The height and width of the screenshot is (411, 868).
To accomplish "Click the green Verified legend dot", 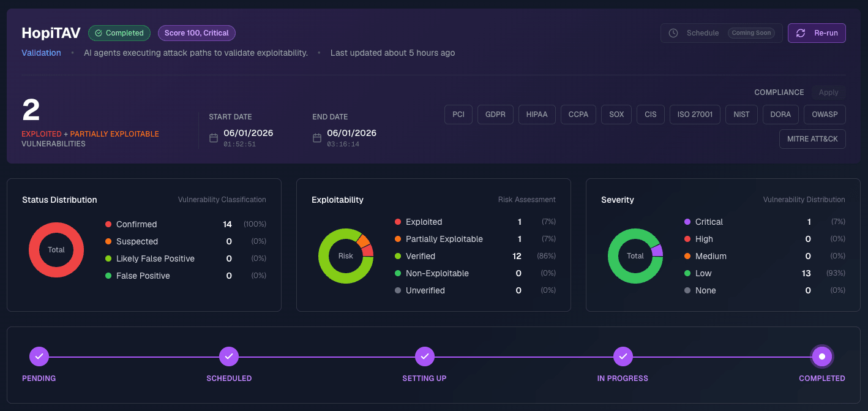I will (398, 257).
